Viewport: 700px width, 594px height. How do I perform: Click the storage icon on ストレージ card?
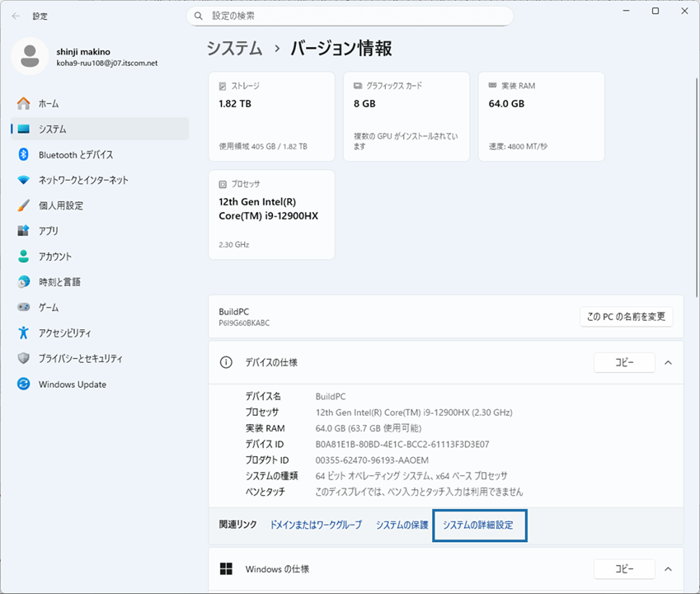[223, 86]
